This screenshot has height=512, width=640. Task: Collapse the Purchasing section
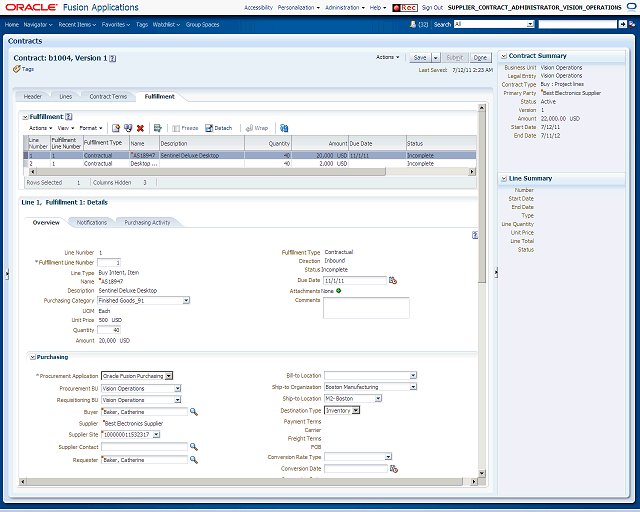[x=33, y=357]
